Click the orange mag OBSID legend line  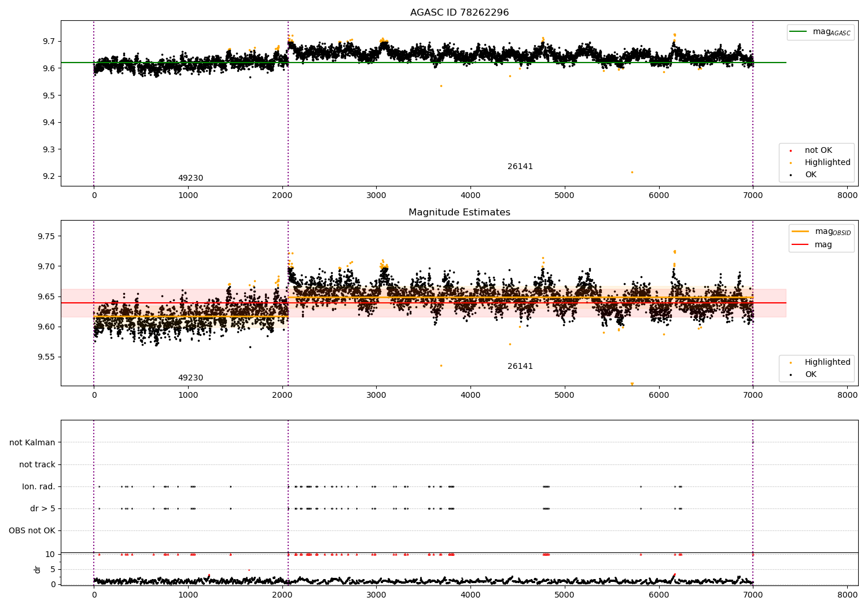coord(801,232)
